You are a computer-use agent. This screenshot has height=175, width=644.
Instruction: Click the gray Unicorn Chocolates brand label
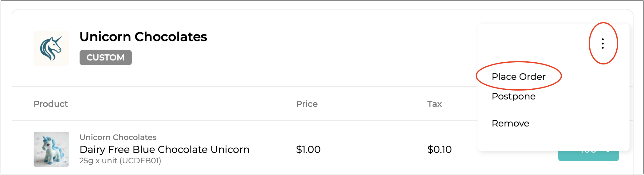(x=118, y=137)
